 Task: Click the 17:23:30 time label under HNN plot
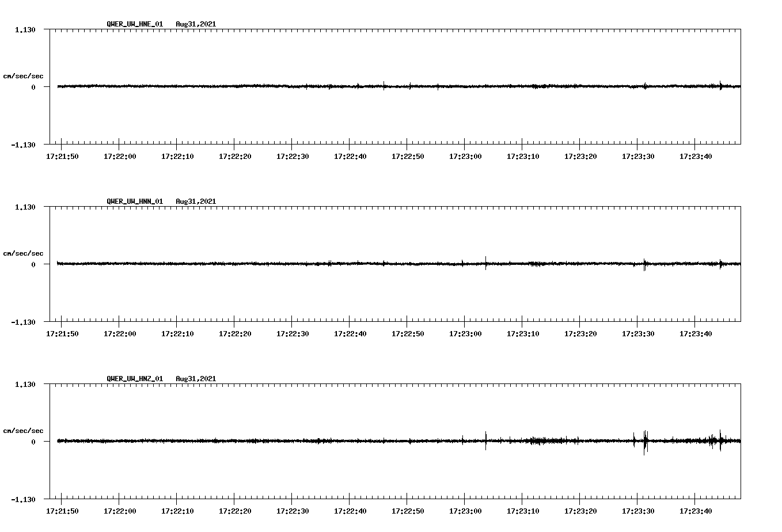[638, 334]
